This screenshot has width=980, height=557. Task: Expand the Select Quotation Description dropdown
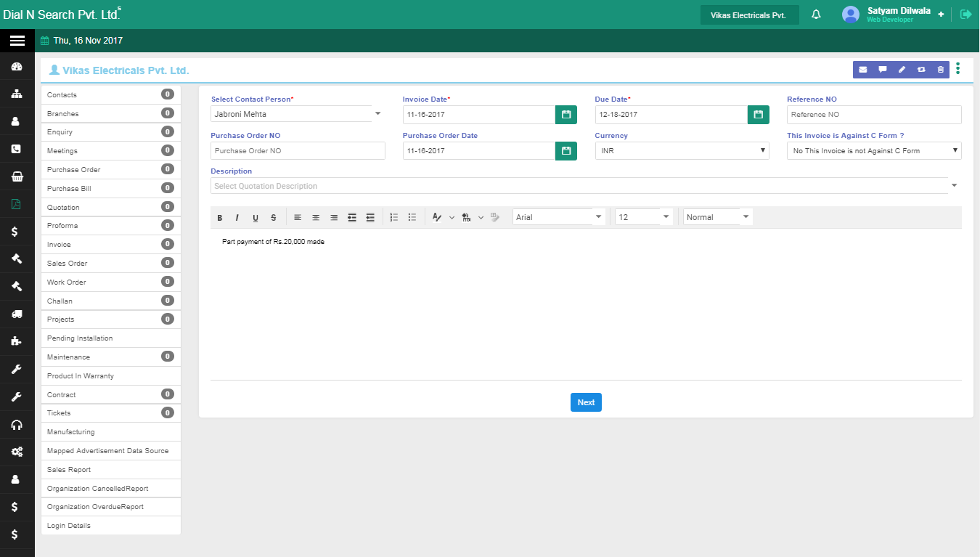(955, 186)
